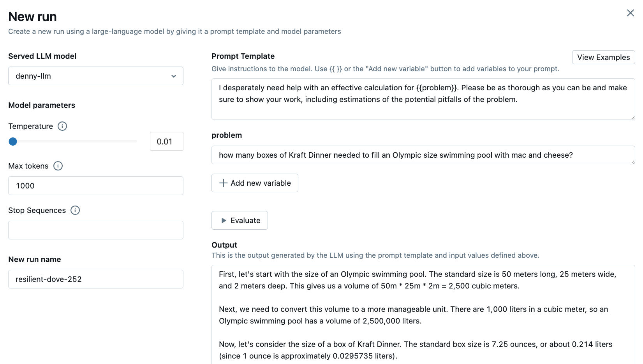The width and height of the screenshot is (643, 364).
Task: Click the Temperature value field showing 0.01
Action: (x=166, y=142)
